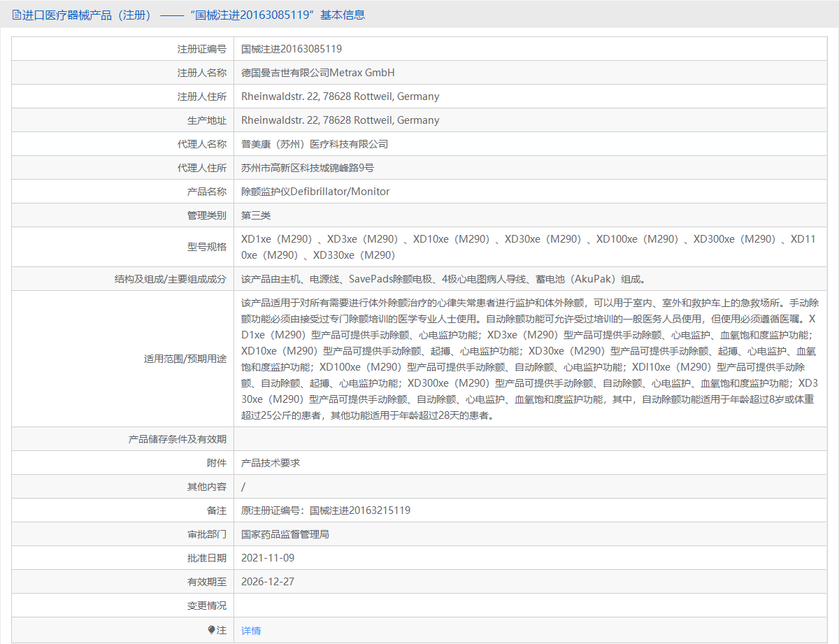Click the 其他内容 row label
839x644 pixels.
[x=207, y=487]
